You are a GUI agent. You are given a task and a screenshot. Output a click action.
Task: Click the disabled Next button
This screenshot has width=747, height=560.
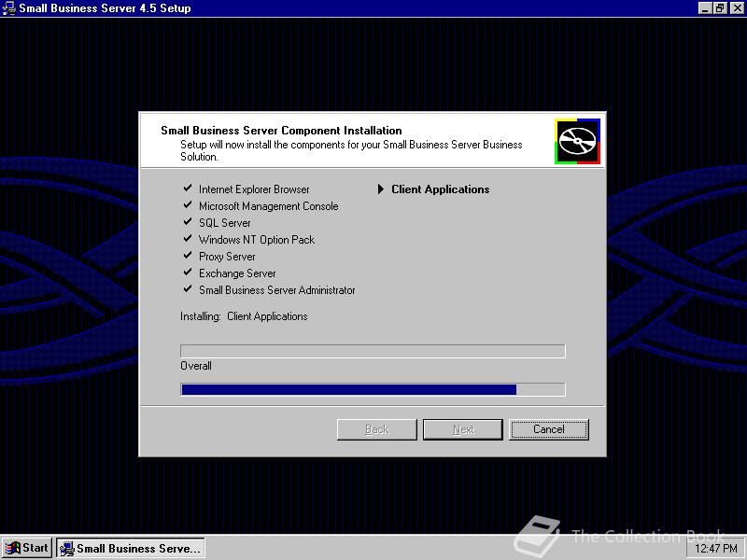(463, 429)
